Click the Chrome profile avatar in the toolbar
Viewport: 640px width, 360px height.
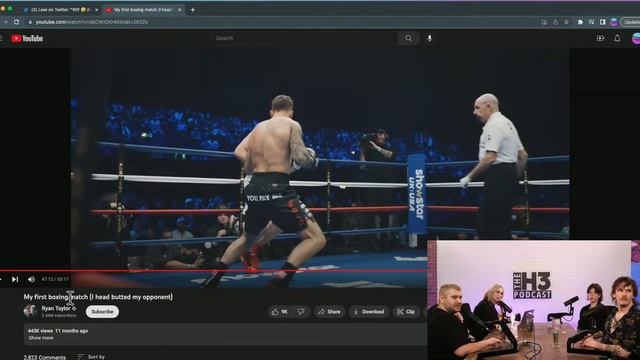613,22
